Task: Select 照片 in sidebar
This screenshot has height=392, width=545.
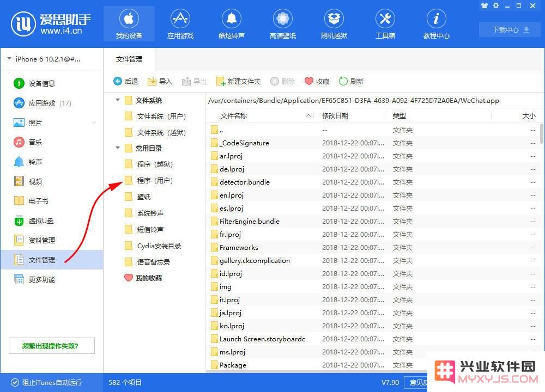Action: tap(51, 122)
